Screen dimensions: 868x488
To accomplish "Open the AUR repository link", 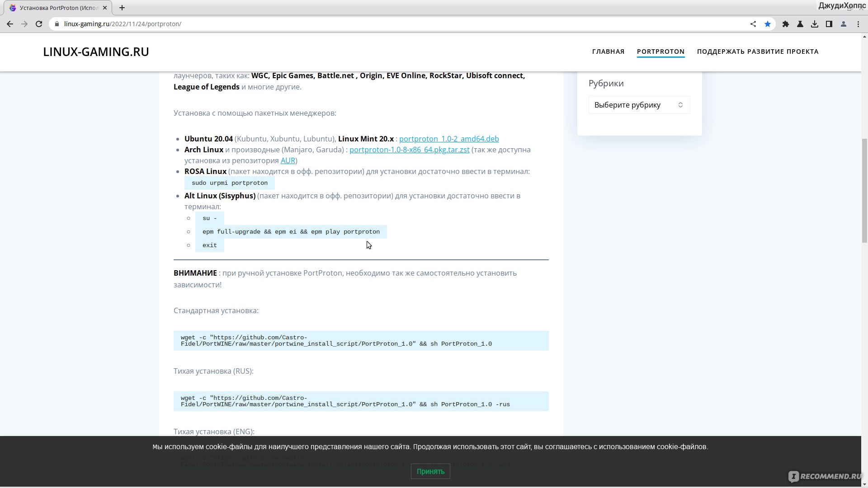I will tap(288, 160).
